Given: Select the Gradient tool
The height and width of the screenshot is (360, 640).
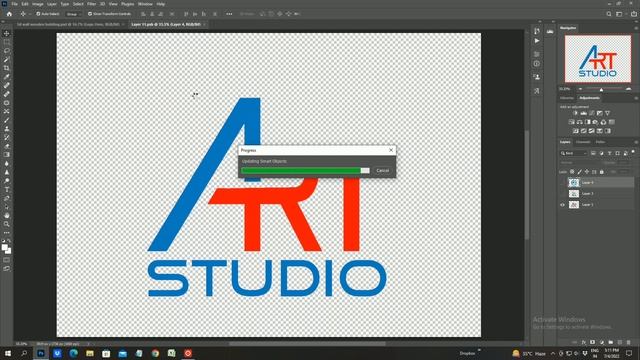Looking at the screenshot, I should pyautogui.click(x=7, y=155).
